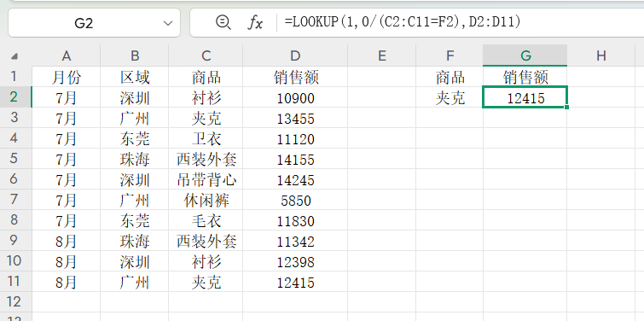Select row 8 header
This screenshot has width=644, height=321.
click(15, 220)
